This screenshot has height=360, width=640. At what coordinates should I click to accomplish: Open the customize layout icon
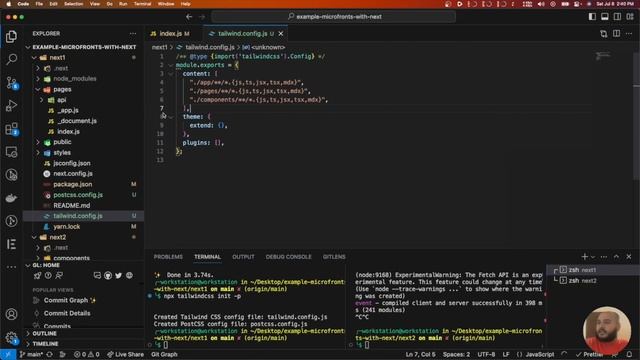(x=630, y=17)
